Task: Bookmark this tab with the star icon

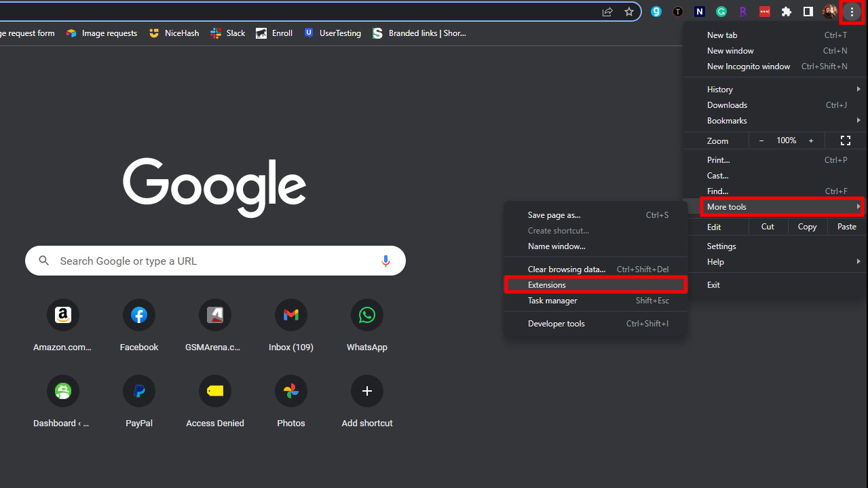Action: tap(629, 12)
